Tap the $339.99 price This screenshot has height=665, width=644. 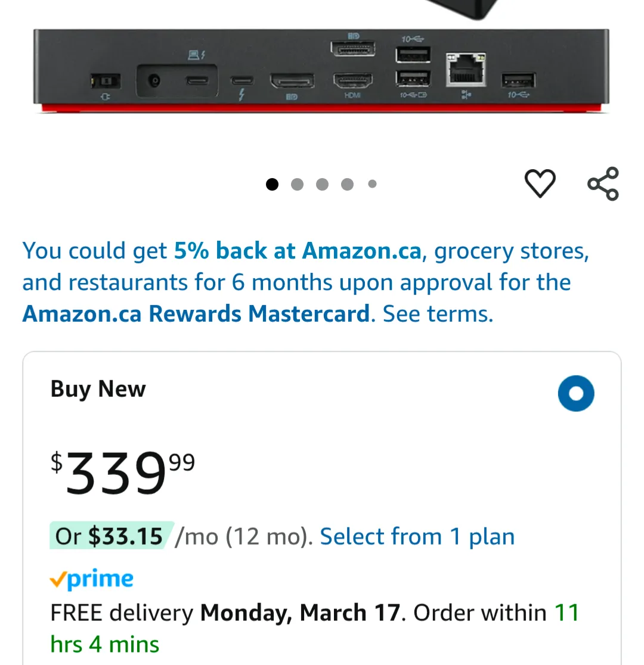[x=122, y=473]
